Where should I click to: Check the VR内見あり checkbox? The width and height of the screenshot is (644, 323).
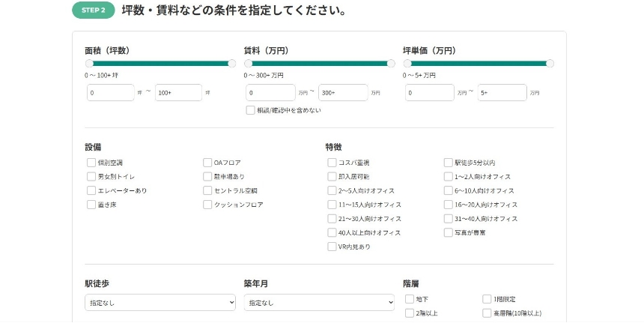[x=332, y=247]
